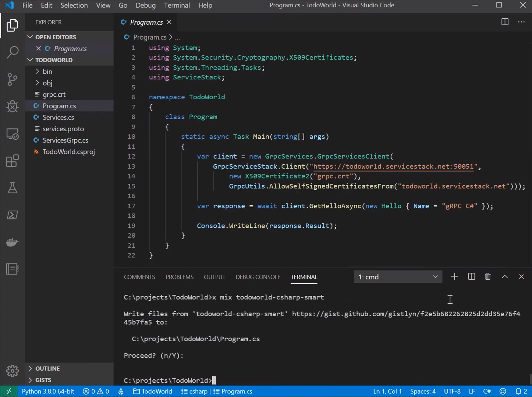Viewport: 532px width, 397px height.
Task: Click Python 3.8.0 64-bit status item
Action: (48, 391)
